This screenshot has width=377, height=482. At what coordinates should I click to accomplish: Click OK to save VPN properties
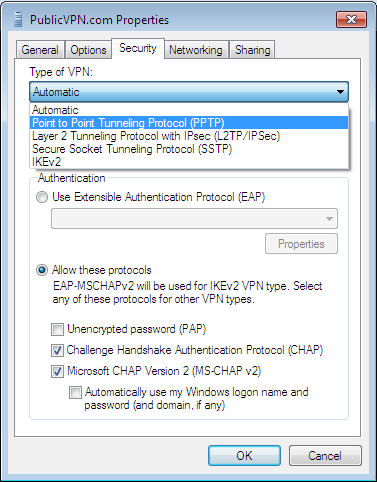click(244, 456)
